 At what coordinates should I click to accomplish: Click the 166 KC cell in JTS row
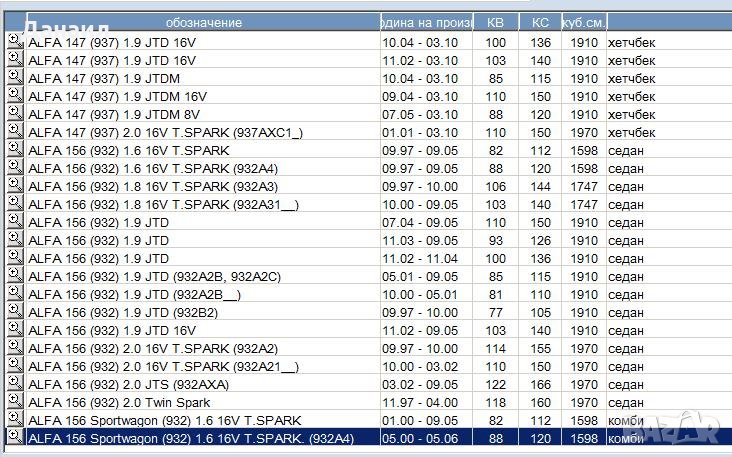pyautogui.click(x=540, y=384)
